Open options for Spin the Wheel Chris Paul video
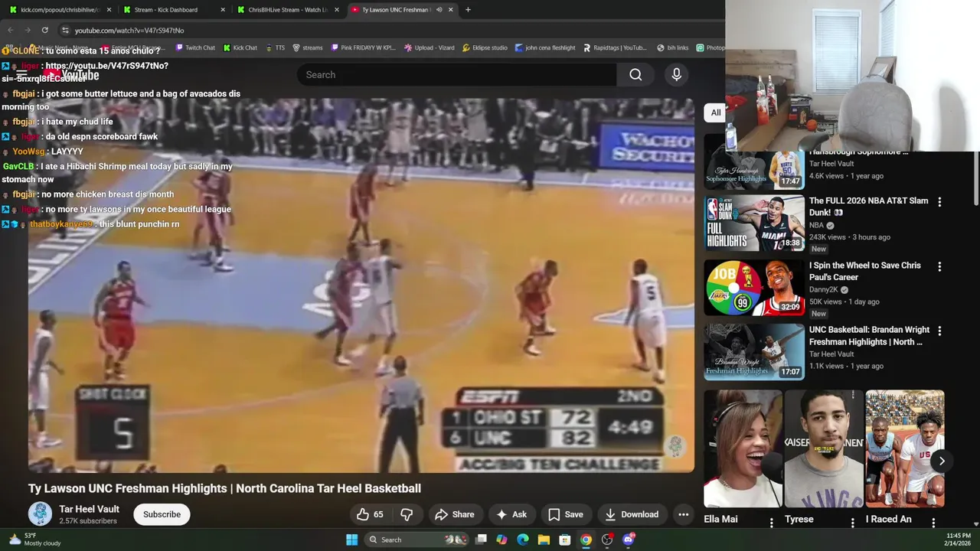 pyautogui.click(x=939, y=266)
